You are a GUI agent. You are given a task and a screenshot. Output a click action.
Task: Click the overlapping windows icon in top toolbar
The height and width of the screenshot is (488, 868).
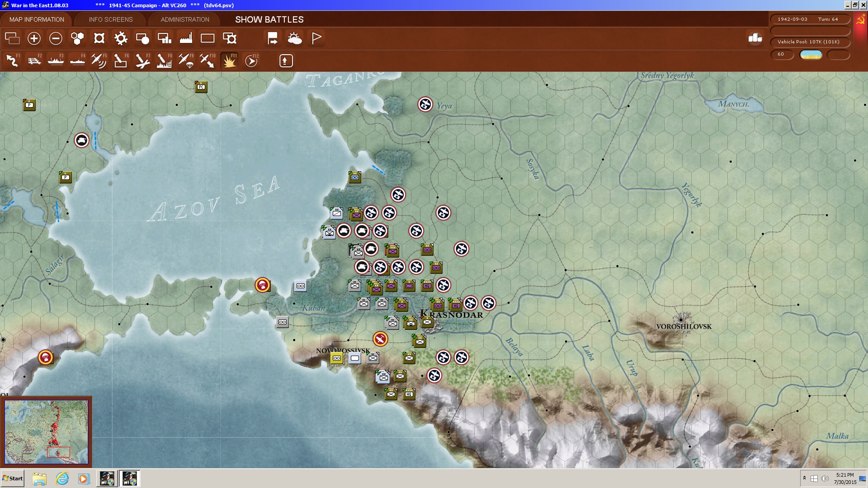[12, 38]
